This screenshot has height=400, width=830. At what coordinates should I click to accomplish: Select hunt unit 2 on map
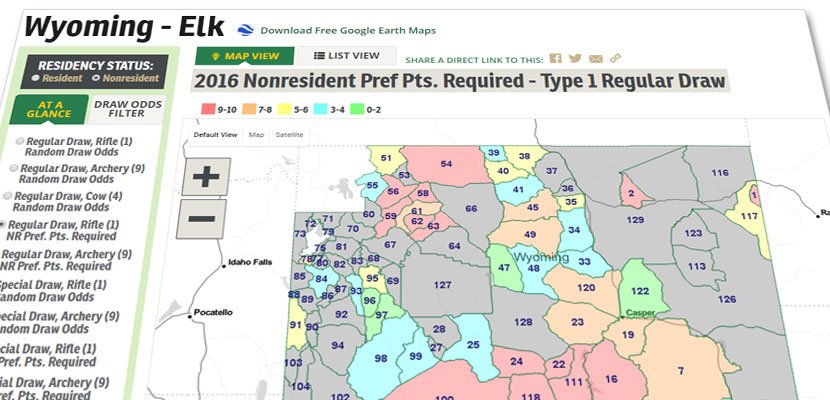pyautogui.click(x=631, y=194)
